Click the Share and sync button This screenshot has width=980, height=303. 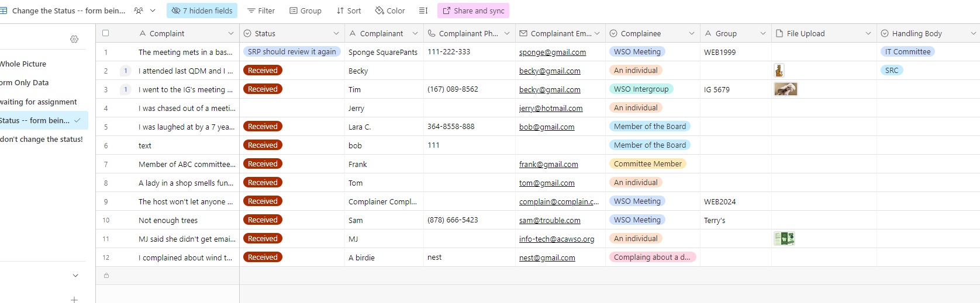(473, 11)
